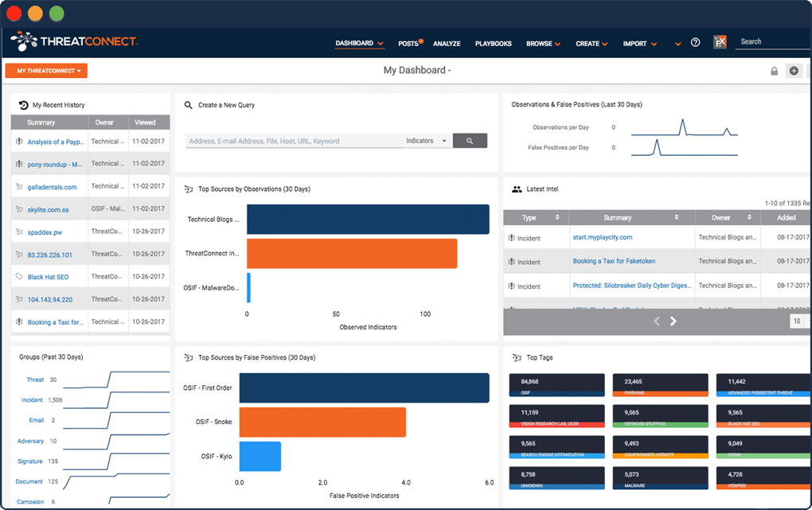Open the start.myplaycity.com intel link
This screenshot has height=510, width=812.
pyautogui.click(x=603, y=237)
